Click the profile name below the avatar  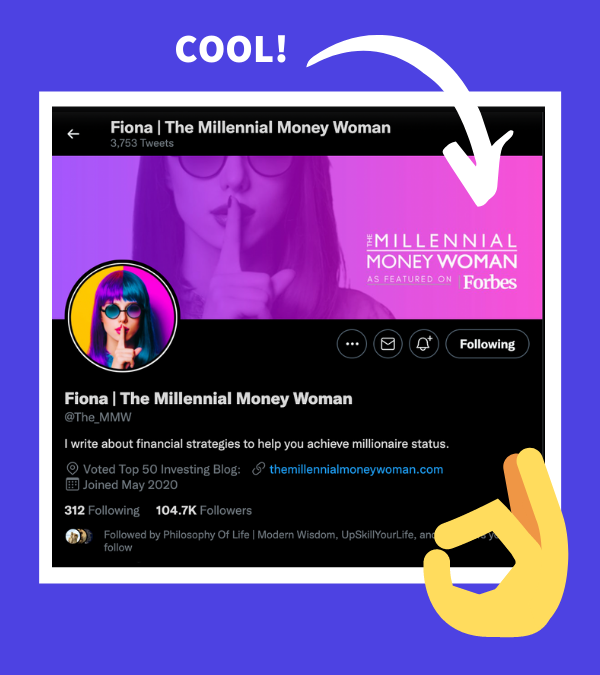click(x=208, y=399)
